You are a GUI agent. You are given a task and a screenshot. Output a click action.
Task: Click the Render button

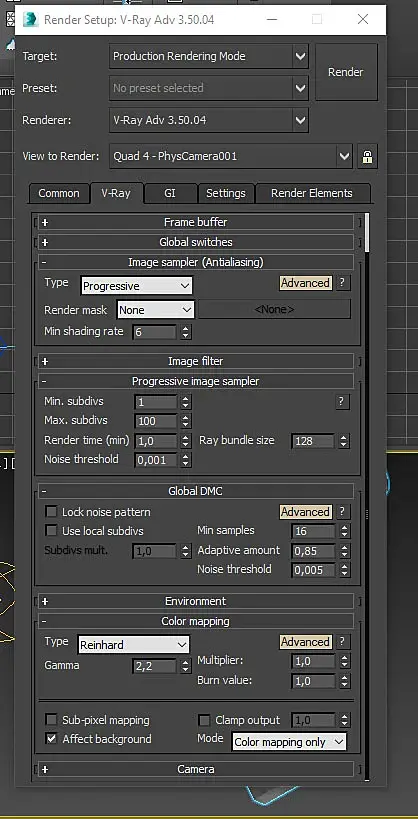(x=346, y=72)
